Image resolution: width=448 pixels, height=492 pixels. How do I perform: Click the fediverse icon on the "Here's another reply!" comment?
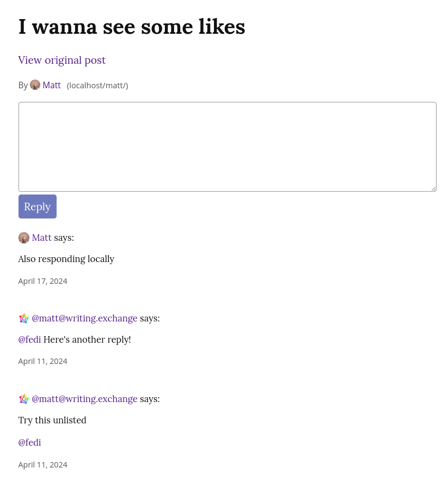pos(24,318)
